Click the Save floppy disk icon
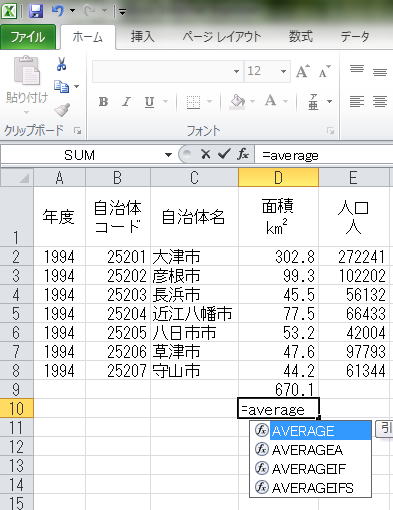 click(36, 11)
